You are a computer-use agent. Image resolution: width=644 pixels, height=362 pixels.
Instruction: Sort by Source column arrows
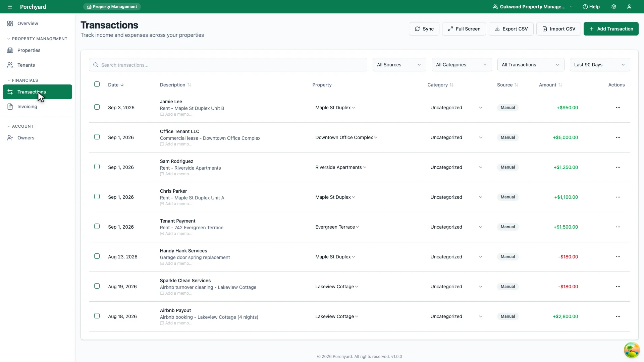click(x=516, y=85)
